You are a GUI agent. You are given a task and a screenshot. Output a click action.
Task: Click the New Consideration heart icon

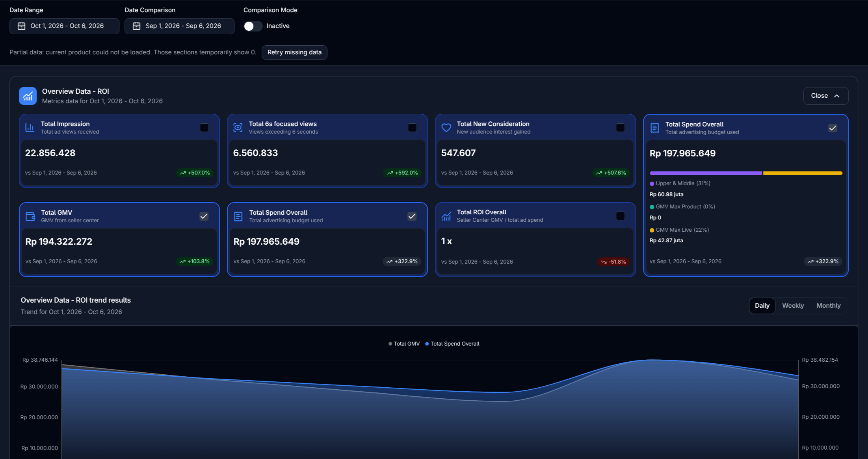[446, 128]
